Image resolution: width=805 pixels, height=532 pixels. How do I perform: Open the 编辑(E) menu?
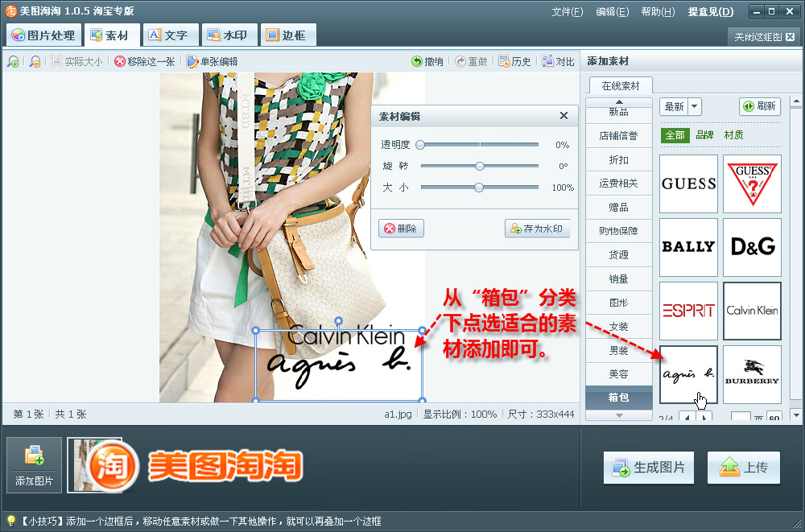tap(613, 12)
